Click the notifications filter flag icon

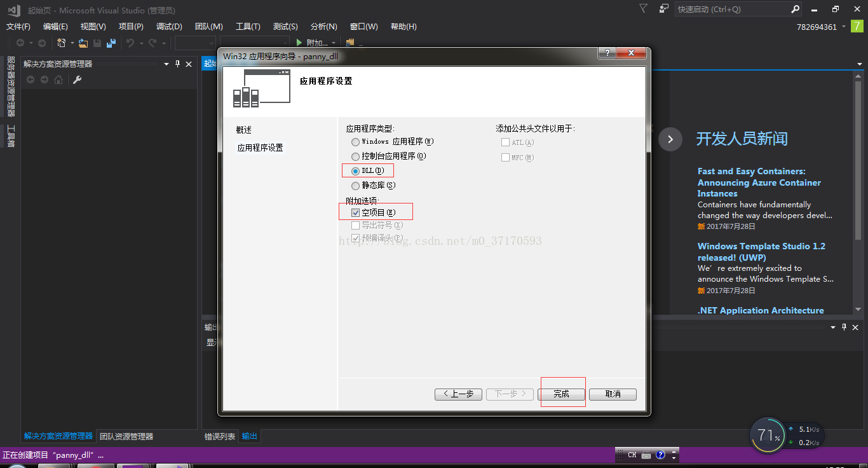click(644, 8)
